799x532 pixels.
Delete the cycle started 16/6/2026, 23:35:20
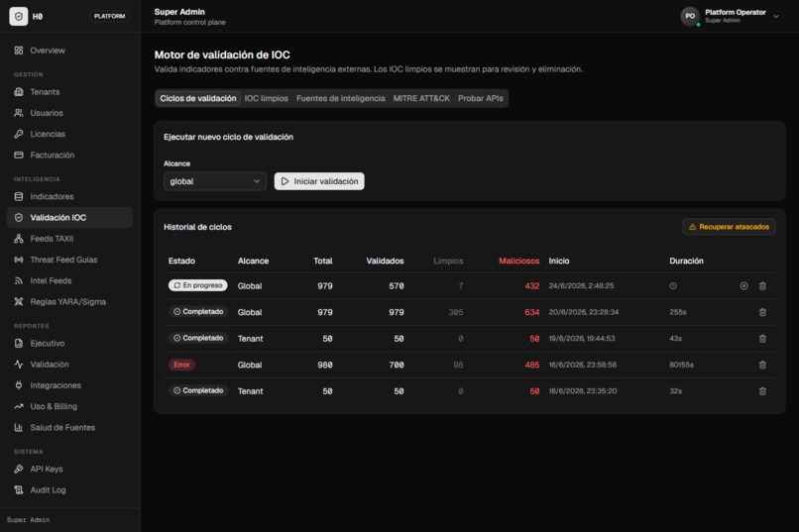pos(762,391)
